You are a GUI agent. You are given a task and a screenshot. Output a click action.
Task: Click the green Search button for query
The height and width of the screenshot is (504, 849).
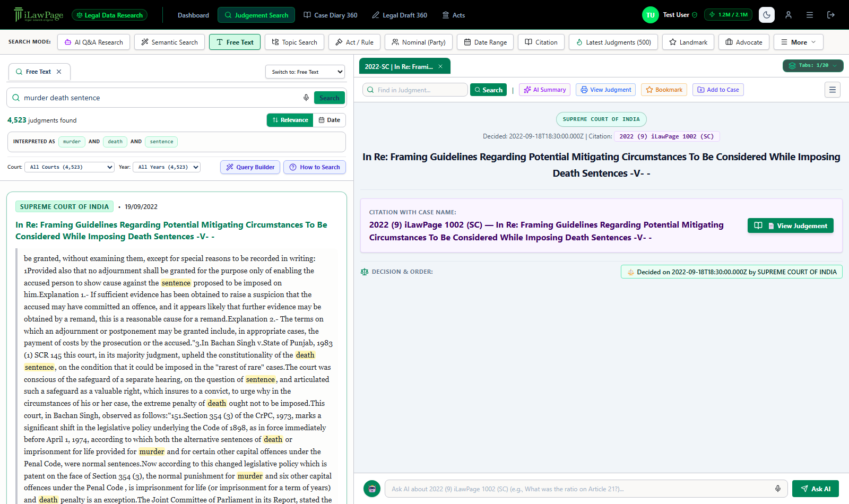coord(330,98)
